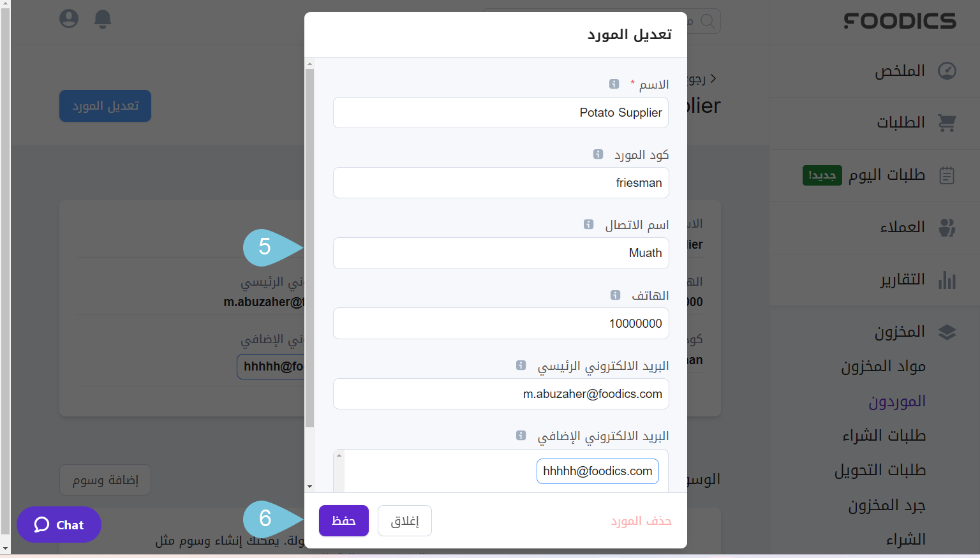Click the clipboard icon beside طلبات اليوم
Screen dimensions: 980x558
(948, 175)
